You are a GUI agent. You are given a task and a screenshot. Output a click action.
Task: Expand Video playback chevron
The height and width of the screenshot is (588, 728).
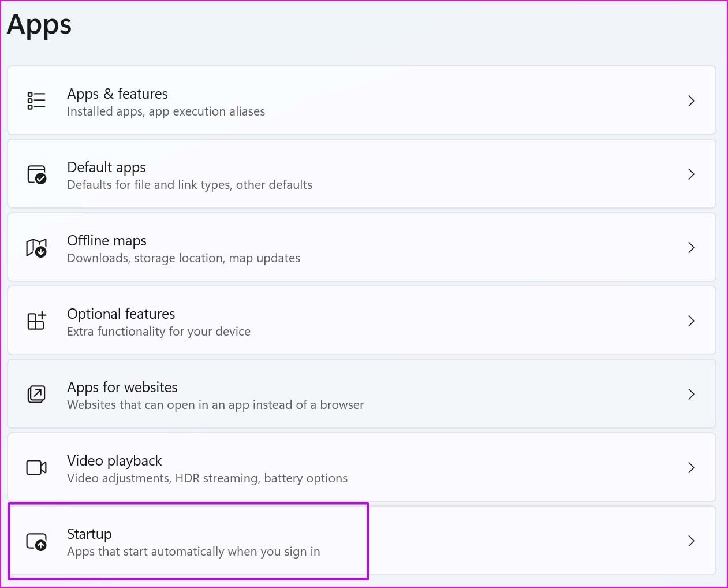point(691,467)
